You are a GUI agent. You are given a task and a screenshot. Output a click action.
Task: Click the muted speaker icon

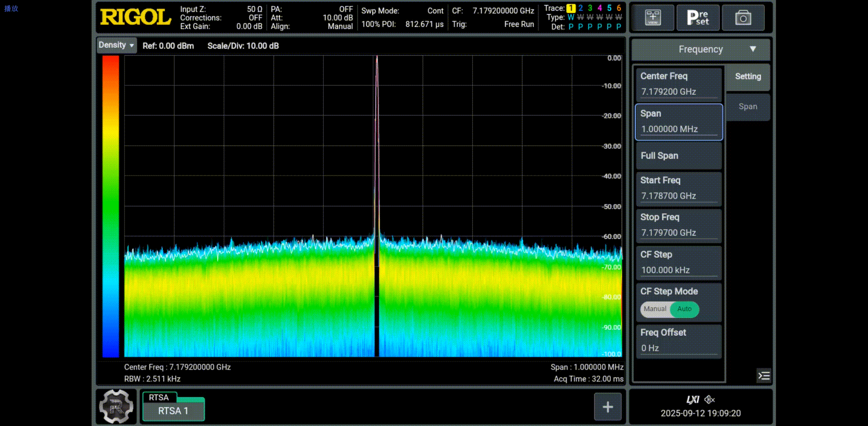click(709, 400)
